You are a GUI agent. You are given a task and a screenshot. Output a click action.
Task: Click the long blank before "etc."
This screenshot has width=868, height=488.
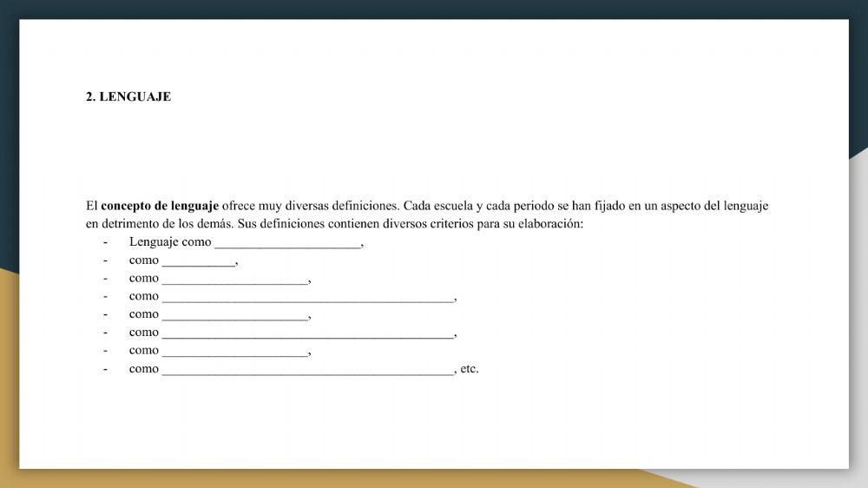click(307, 369)
